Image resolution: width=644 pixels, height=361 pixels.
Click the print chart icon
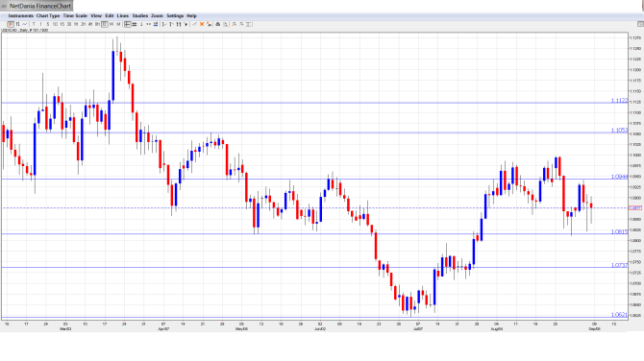[218, 24]
